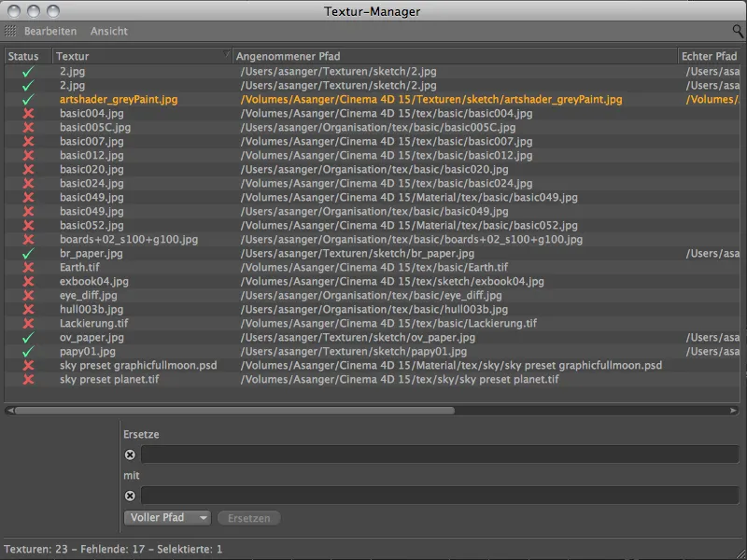Sort by Echter Pfad column header
The image size is (747, 560).
710,56
